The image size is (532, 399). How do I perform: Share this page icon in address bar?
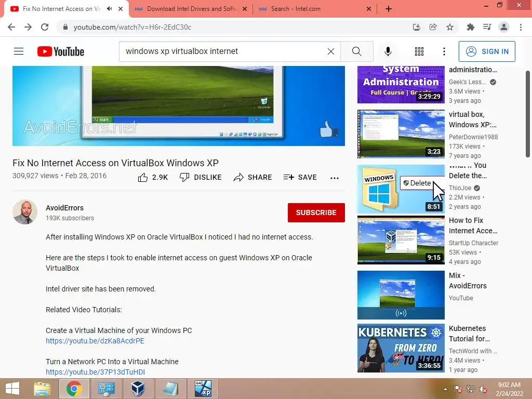[433, 27]
